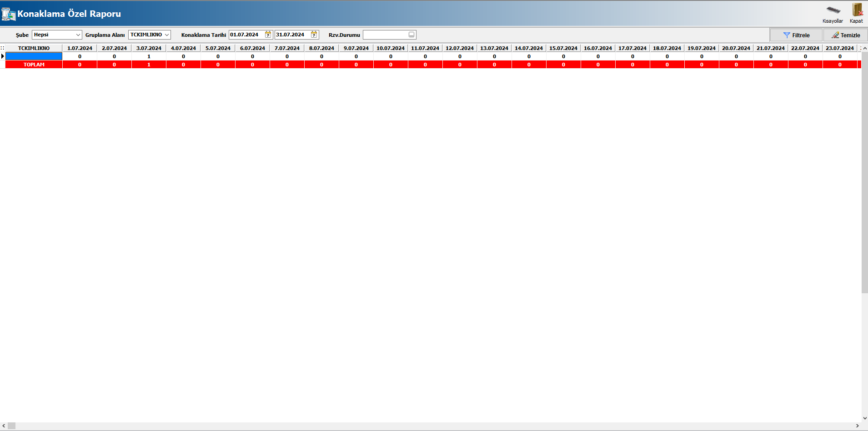Click column header 11.07.2024
The height and width of the screenshot is (431, 868).
(425, 48)
